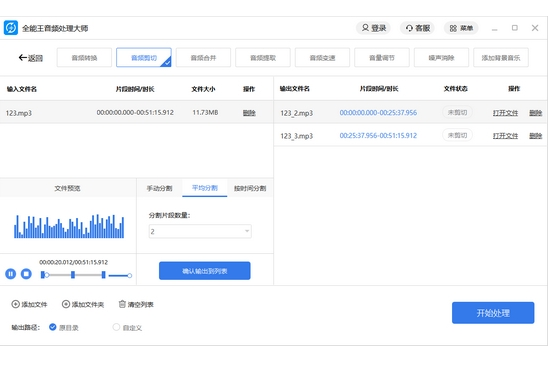
Task: Add a folder via 添加文件夹
Action: pyautogui.click(x=83, y=304)
